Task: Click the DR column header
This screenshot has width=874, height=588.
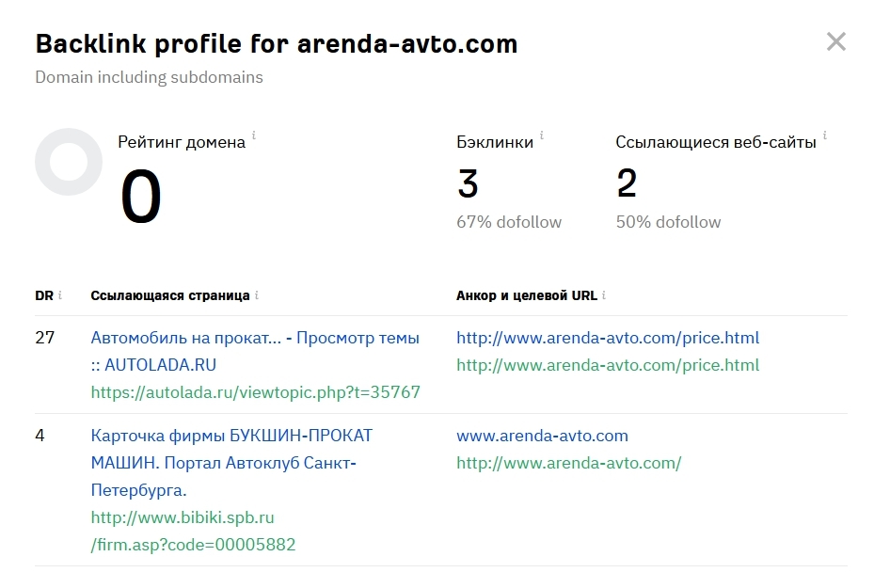Action: [x=44, y=295]
